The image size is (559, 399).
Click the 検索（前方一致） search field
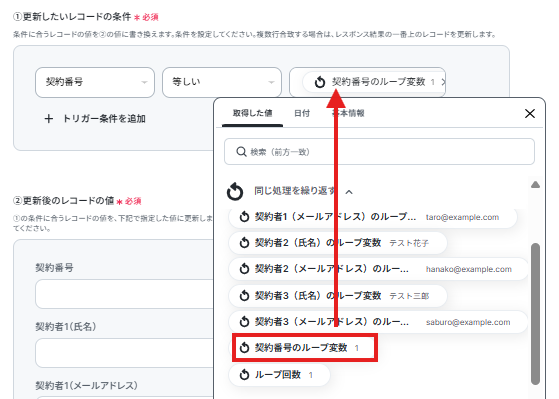pyautogui.click(x=379, y=152)
